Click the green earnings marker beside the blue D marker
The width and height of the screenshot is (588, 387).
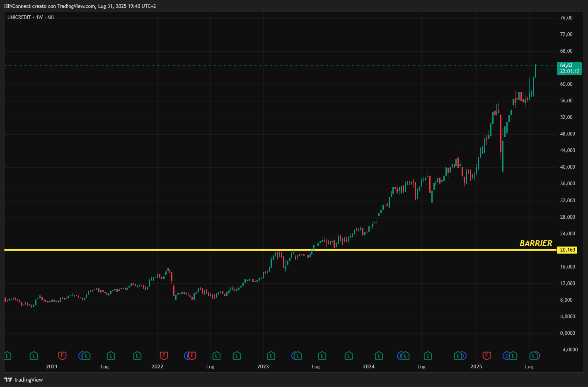click(x=513, y=356)
